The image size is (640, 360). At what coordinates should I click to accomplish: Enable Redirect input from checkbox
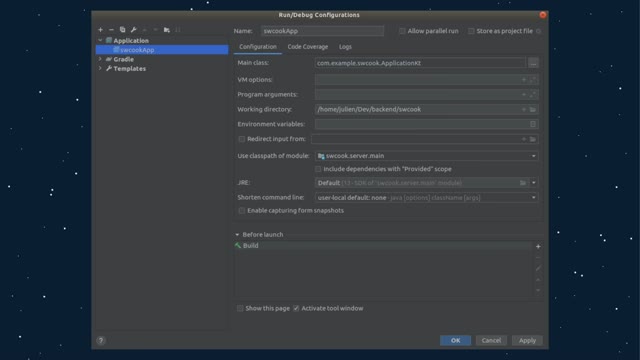pyautogui.click(x=242, y=139)
